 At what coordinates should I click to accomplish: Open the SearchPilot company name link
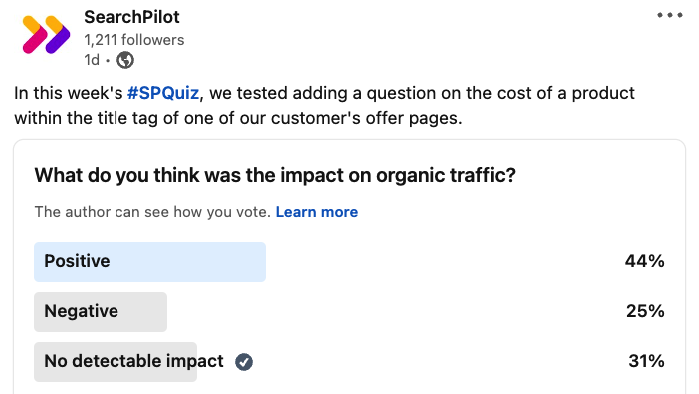tap(132, 17)
